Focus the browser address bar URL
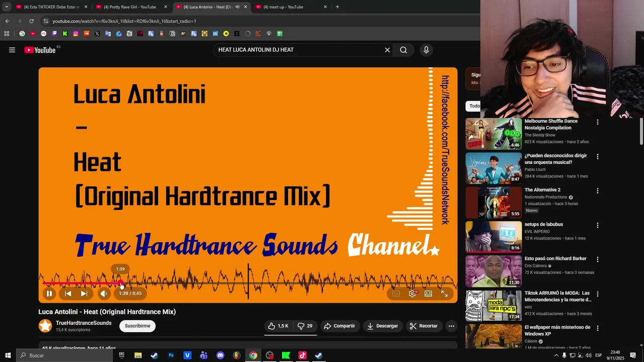This screenshot has height=362, width=644. 124,21
